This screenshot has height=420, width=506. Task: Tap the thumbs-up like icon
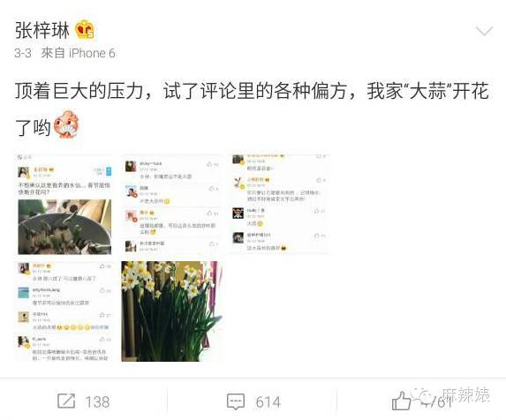tap(401, 401)
